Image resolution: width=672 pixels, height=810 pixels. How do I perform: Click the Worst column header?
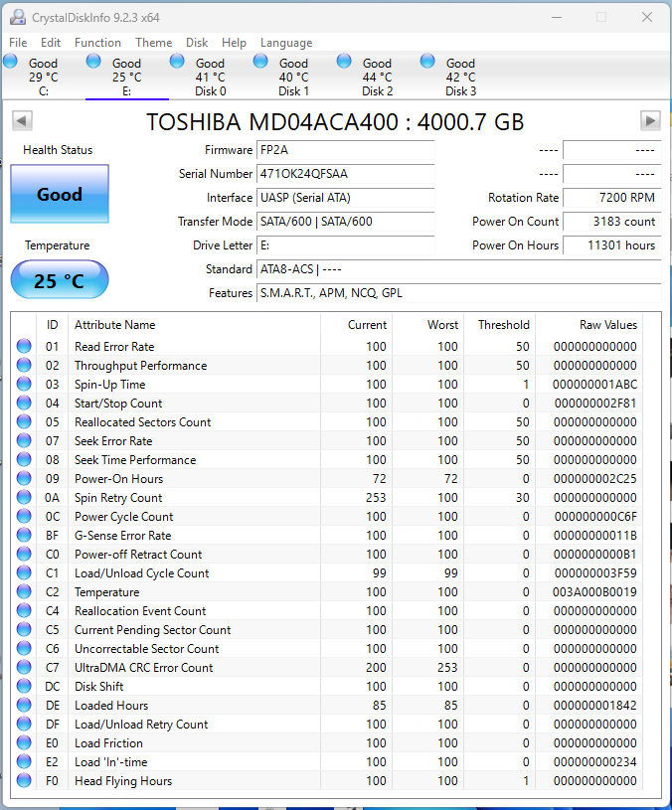click(428, 324)
